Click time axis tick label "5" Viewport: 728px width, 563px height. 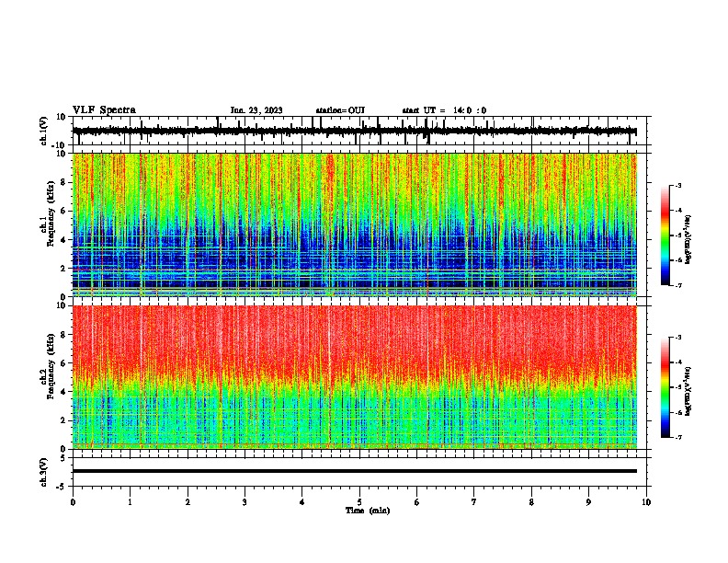click(359, 502)
